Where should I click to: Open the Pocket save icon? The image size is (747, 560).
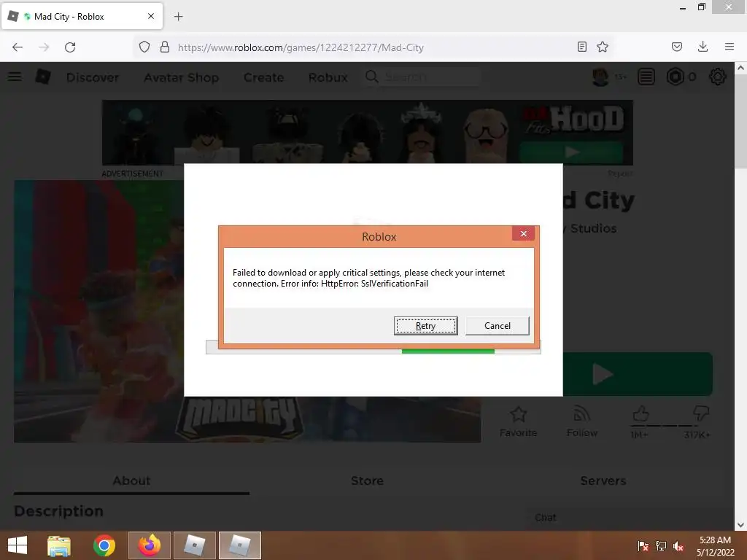[x=676, y=47]
